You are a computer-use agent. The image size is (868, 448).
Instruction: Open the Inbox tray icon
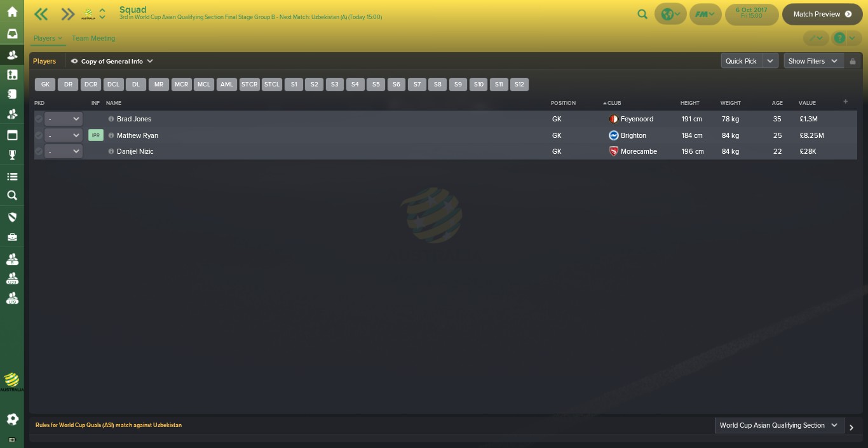(12, 34)
